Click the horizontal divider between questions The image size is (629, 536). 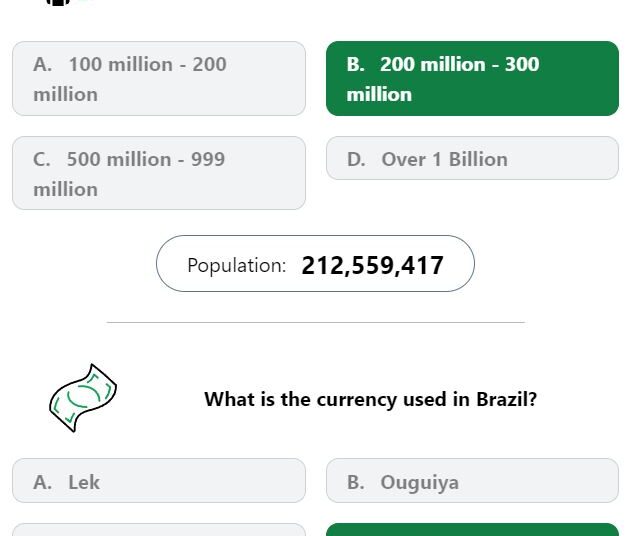pyautogui.click(x=316, y=322)
